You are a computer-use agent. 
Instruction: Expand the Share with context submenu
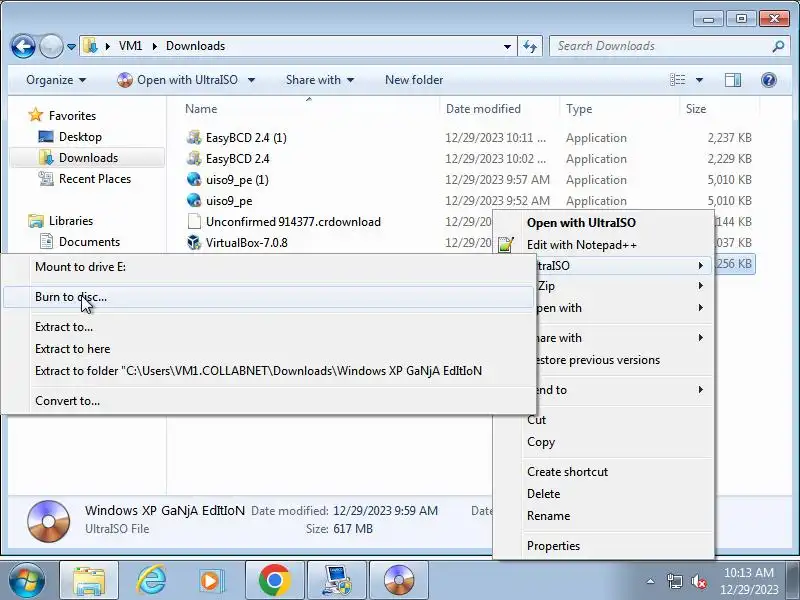pyautogui.click(x=623, y=338)
